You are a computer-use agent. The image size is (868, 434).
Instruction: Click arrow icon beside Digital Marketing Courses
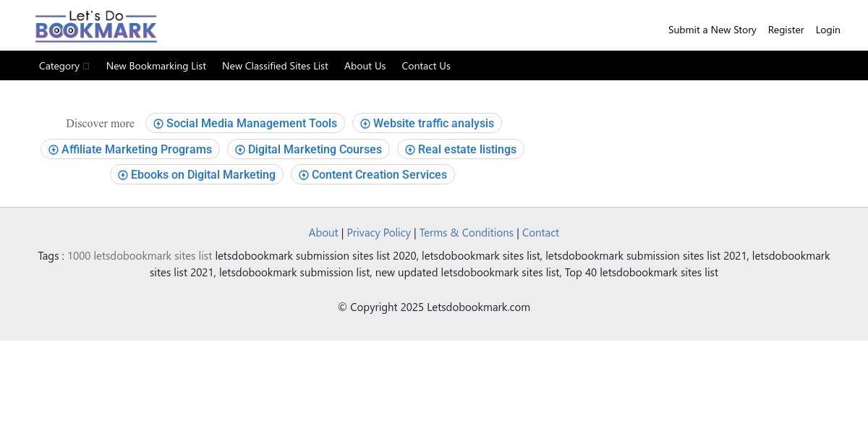(x=240, y=150)
